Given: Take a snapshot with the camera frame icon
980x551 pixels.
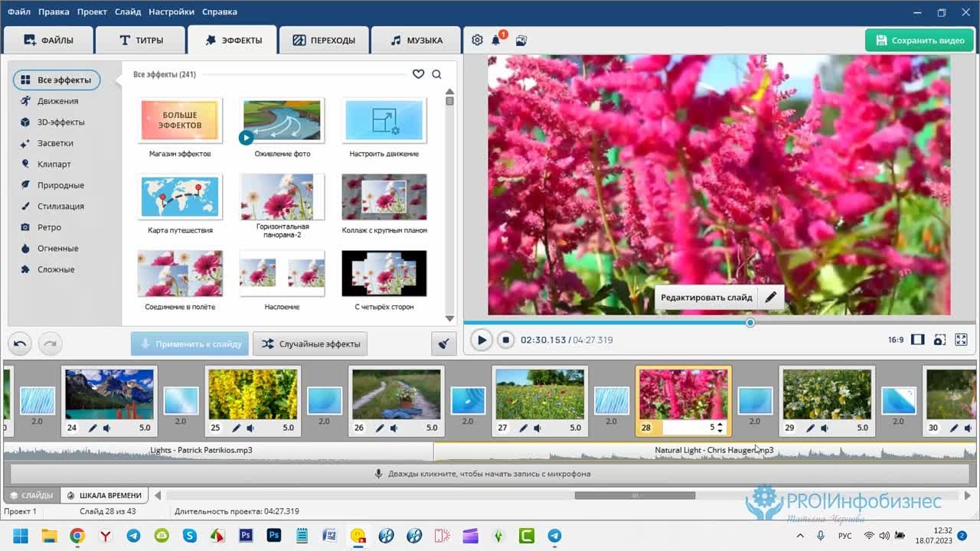Looking at the screenshot, I should 939,340.
